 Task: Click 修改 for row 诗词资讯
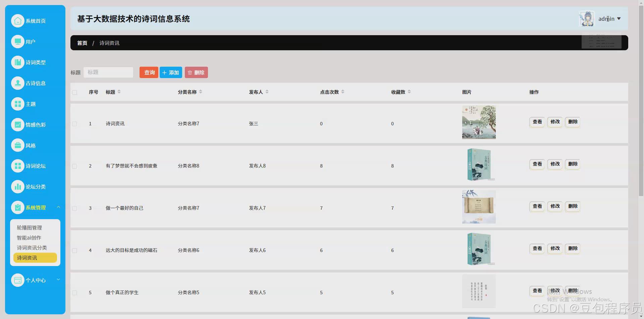click(x=555, y=122)
